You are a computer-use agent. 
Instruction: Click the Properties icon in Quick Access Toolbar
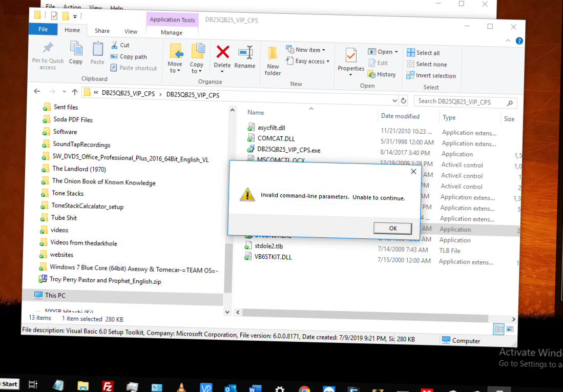(54, 15)
